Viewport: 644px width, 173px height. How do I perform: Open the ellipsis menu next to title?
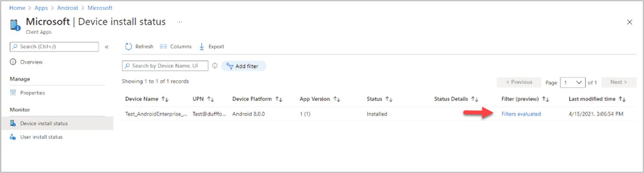point(179,22)
